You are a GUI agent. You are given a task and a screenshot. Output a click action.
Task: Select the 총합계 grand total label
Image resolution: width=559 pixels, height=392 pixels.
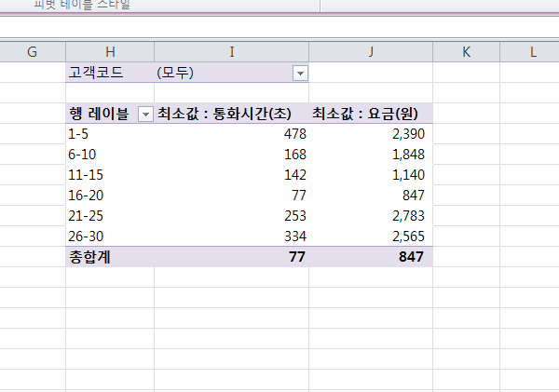(89, 257)
